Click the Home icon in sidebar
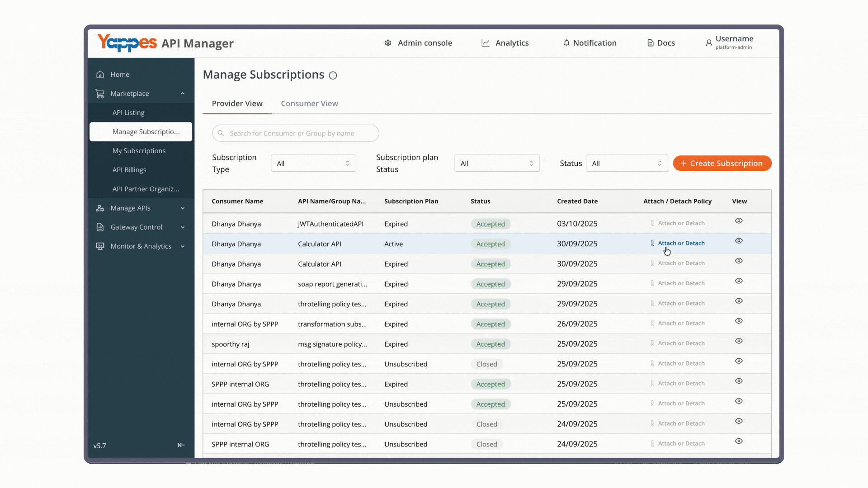868x488 pixels. (100, 74)
